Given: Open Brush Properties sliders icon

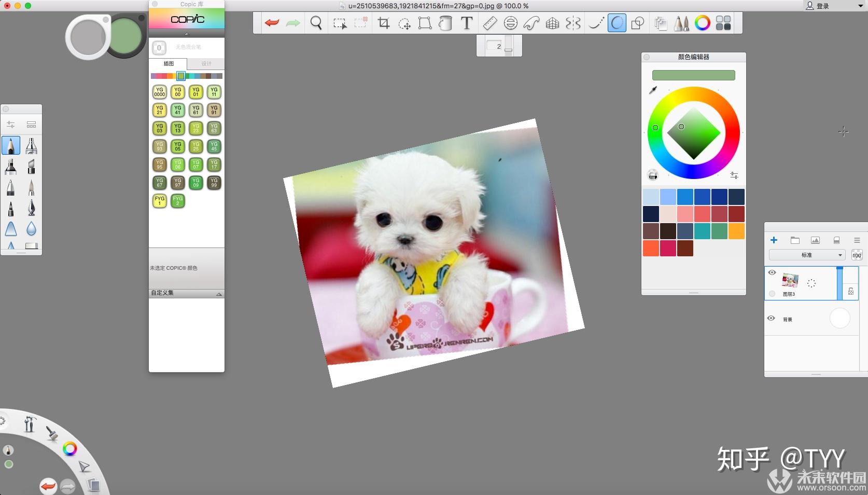Looking at the screenshot, I should [11, 125].
